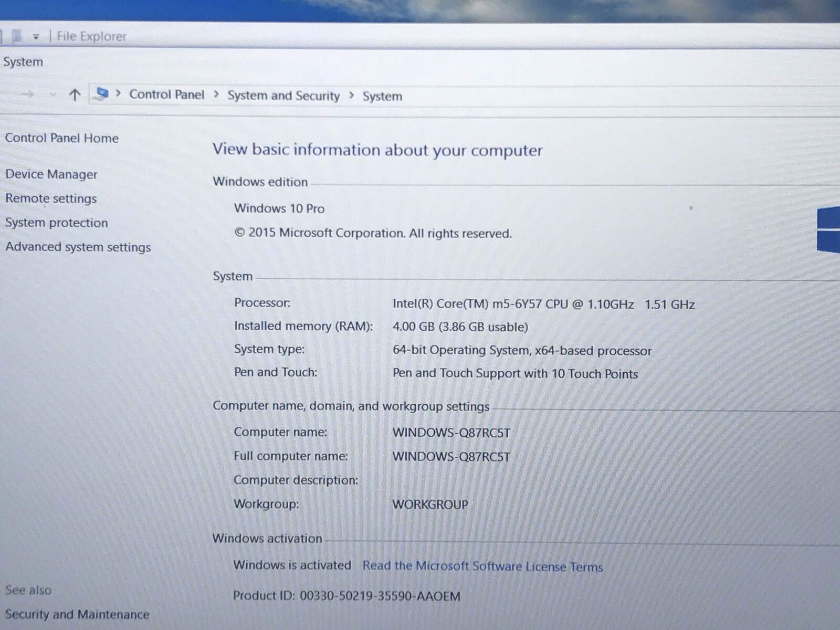Read the Microsoft Software License Terms
Viewport: 840px width, 630px height.
(483, 566)
